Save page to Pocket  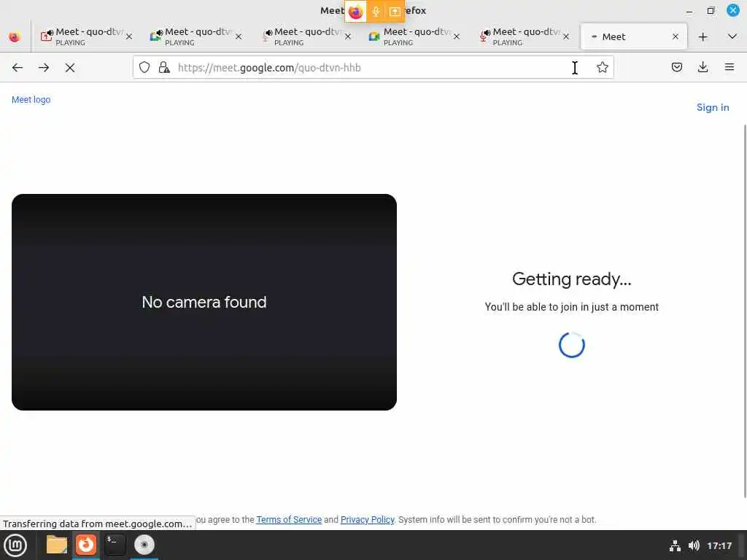point(676,68)
